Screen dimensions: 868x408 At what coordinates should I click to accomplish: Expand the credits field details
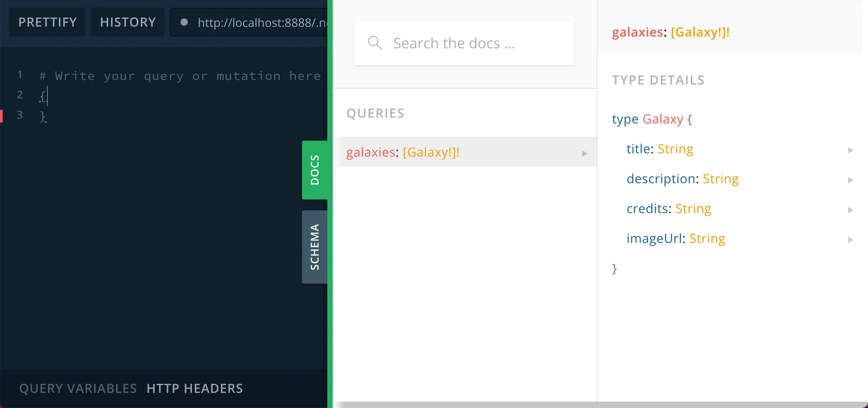pos(850,210)
